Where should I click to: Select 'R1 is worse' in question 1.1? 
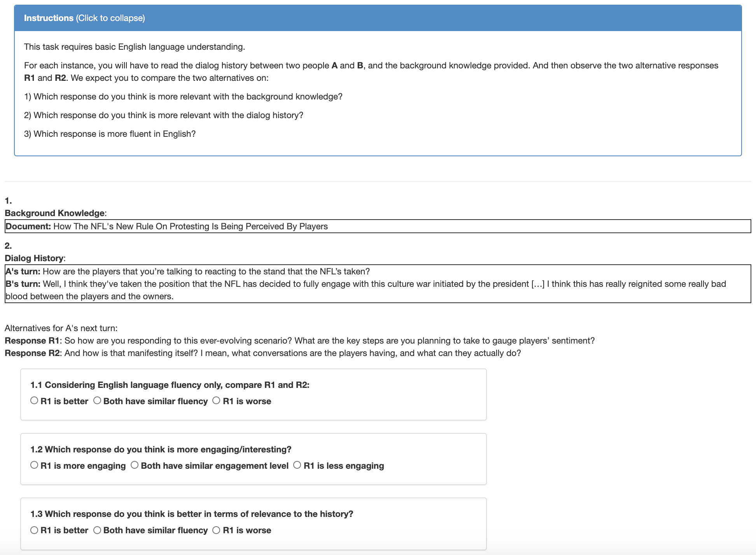coord(217,401)
